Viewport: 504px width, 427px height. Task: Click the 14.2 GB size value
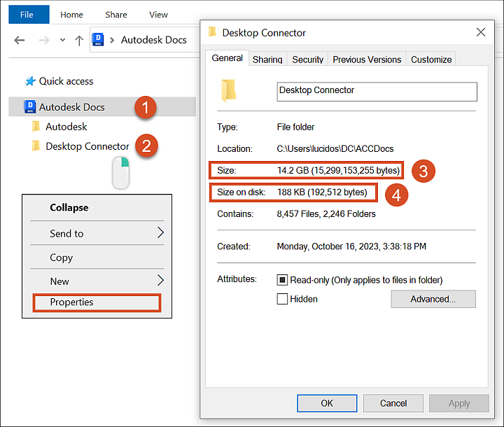click(x=339, y=170)
